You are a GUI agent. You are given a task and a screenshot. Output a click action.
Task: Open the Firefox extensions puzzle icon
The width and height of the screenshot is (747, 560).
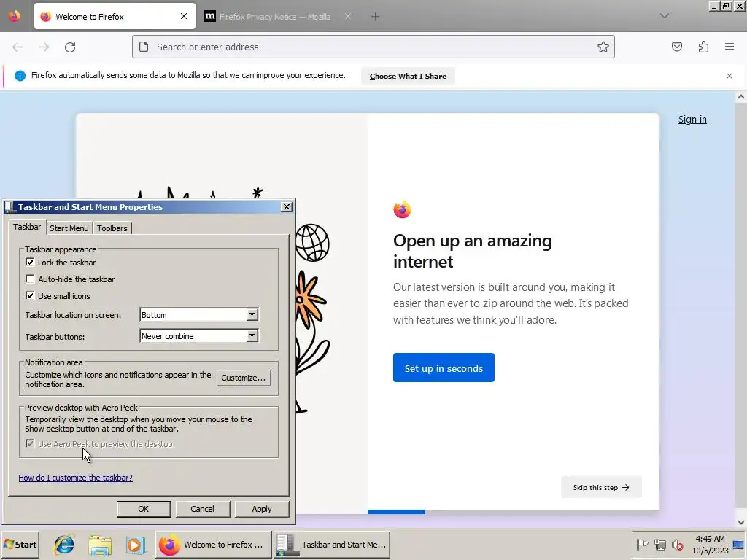coord(703,47)
